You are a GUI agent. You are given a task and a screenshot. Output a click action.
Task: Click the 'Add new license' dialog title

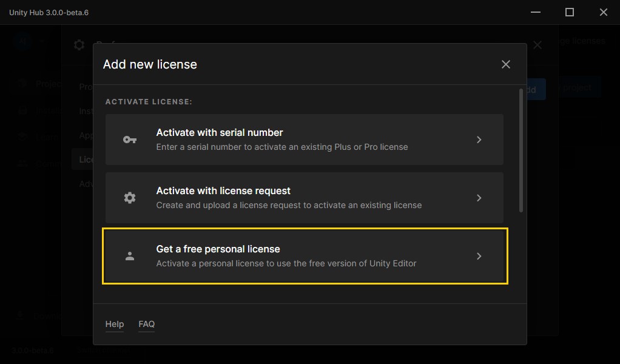[x=150, y=64]
